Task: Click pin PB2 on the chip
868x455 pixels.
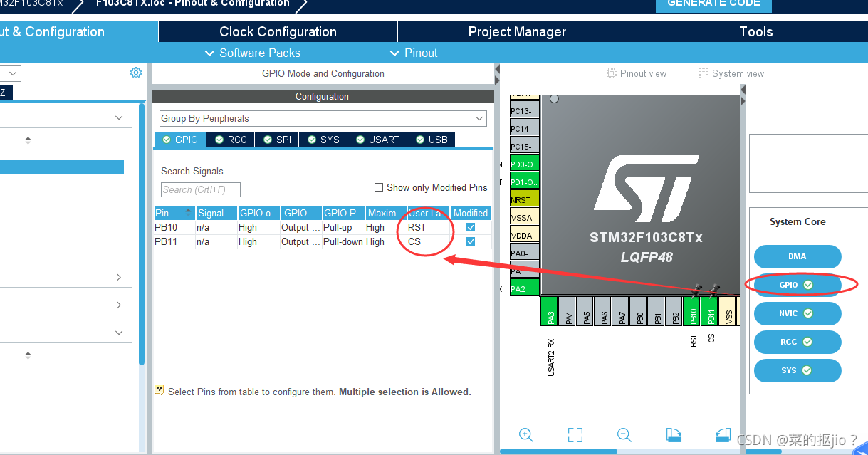Action: click(x=674, y=312)
